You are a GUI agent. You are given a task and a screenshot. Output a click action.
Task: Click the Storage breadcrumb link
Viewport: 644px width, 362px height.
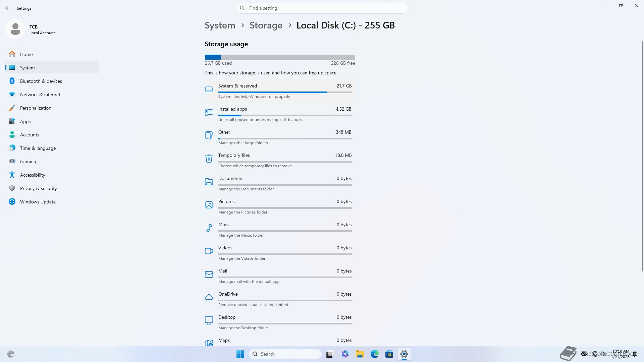266,25
